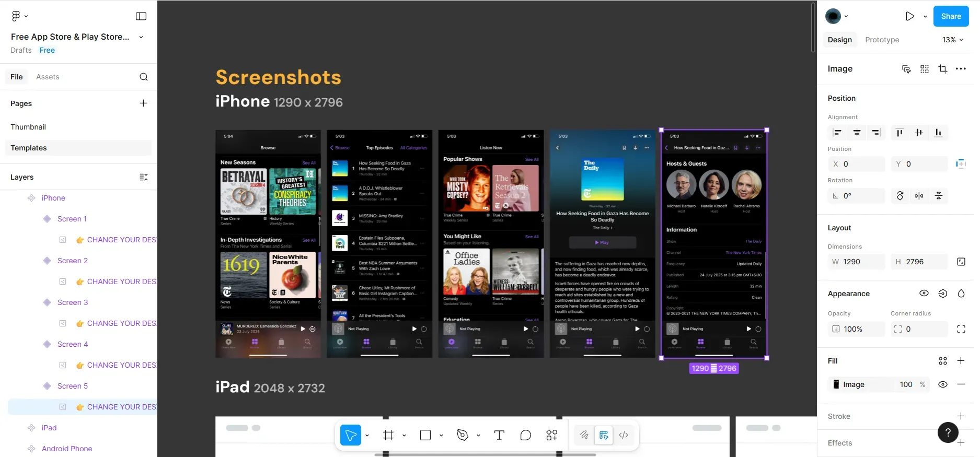
Task: Select the Text tool in toolbar
Action: point(499,435)
